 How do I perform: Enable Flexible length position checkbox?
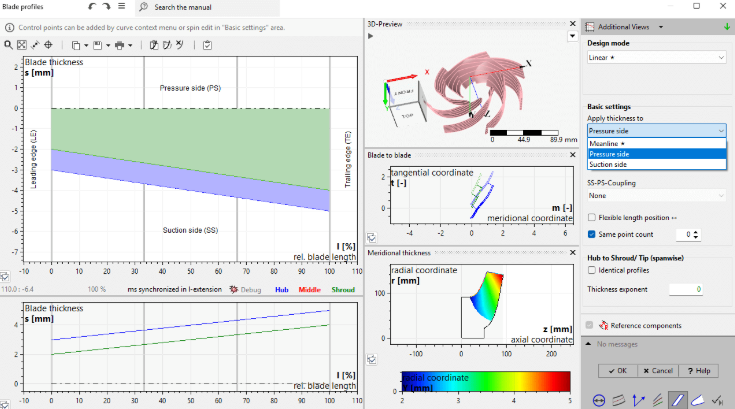(x=592, y=217)
